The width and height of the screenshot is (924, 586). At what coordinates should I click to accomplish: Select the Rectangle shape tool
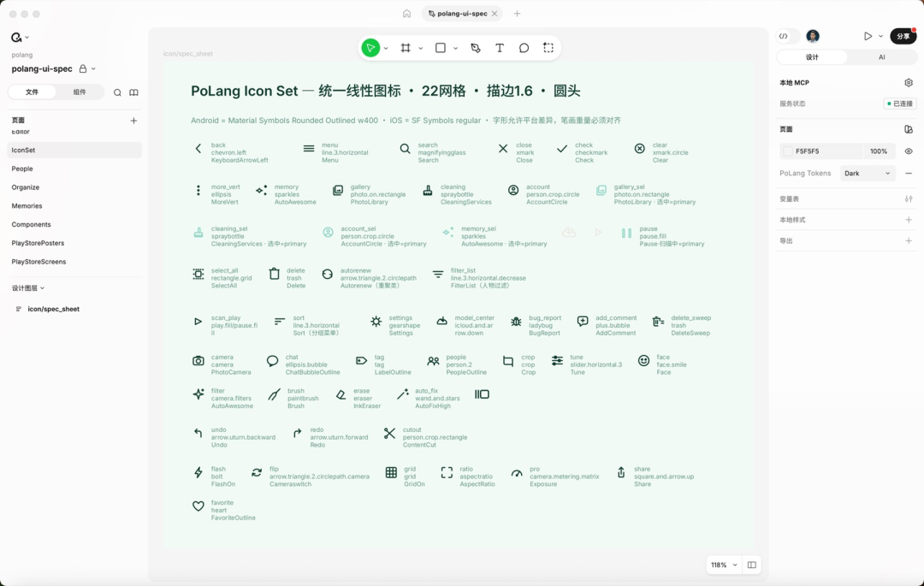[441, 48]
